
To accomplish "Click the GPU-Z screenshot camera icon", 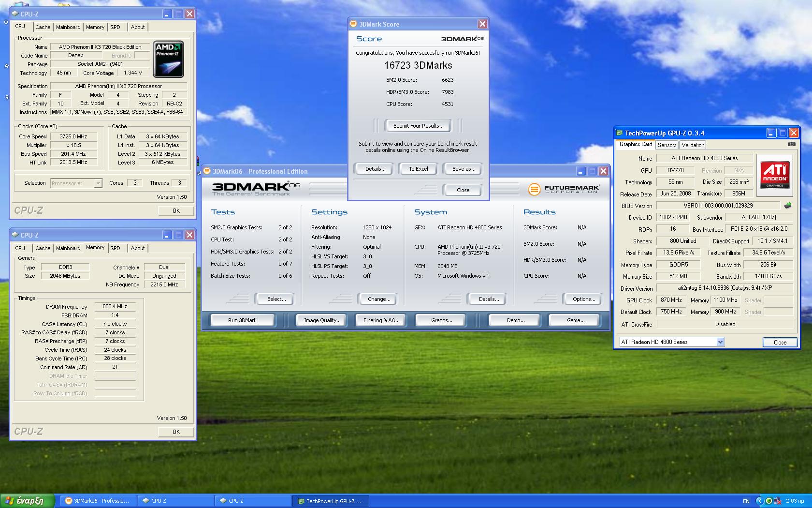I will tap(791, 144).
